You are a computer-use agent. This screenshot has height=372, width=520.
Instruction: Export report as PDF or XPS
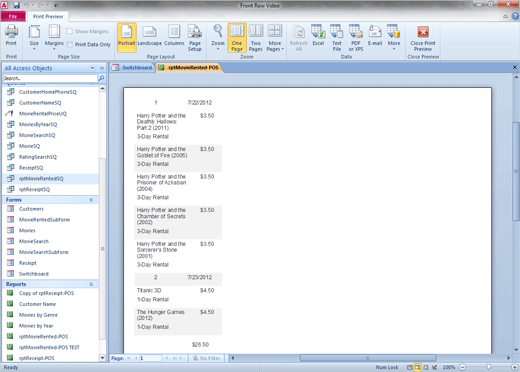pyautogui.click(x=356, y=38)
